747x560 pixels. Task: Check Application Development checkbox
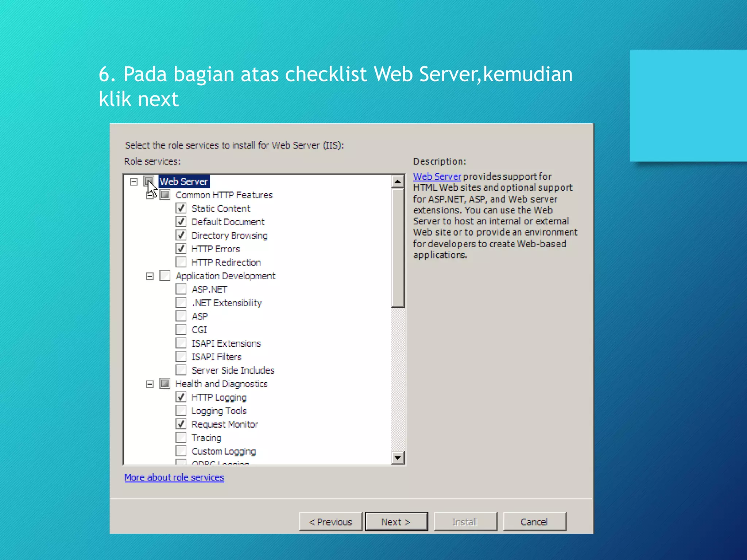[165, 276]
